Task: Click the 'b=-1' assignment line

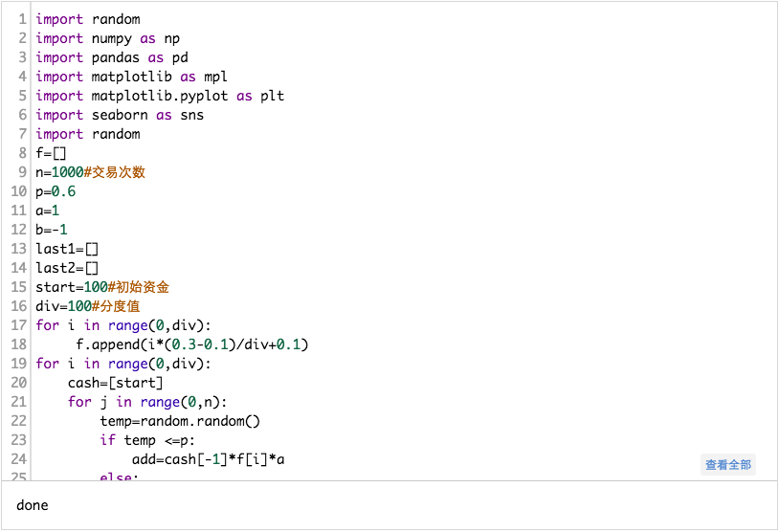Action: (52, 230)
